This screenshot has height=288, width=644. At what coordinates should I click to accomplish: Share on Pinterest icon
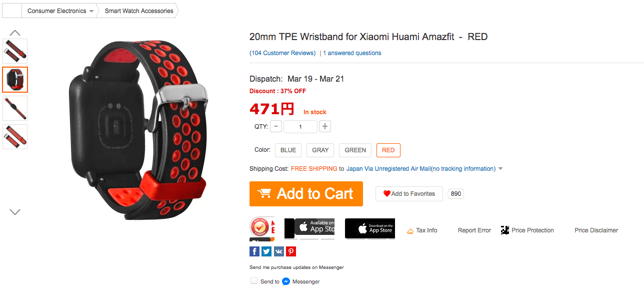tap(290, 251)
